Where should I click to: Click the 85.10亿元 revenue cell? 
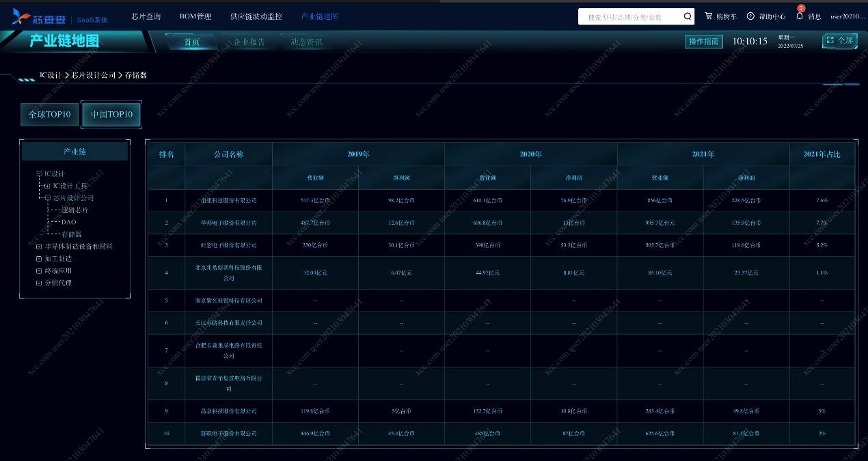(x=660, y=273)
